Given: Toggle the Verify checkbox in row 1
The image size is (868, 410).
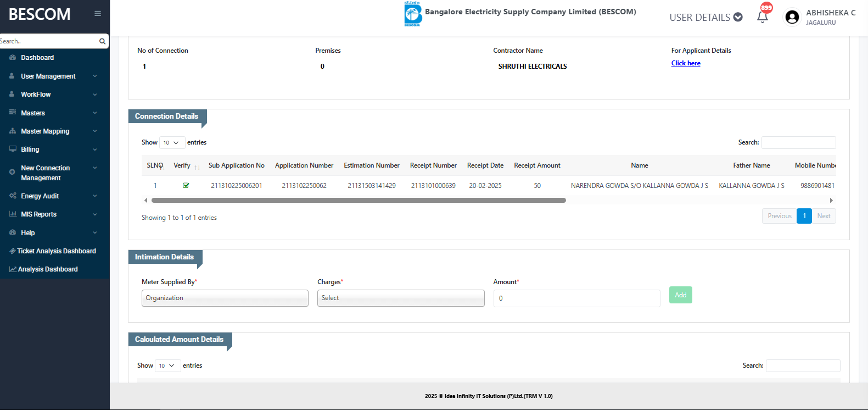Looking at the screenshot, I should 186,185.
